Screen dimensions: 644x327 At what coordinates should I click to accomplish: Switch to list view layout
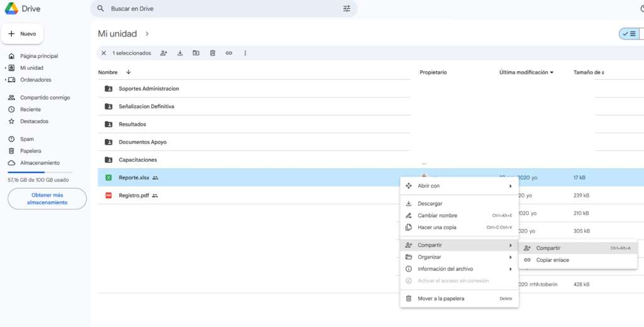[x=629, y=34]
